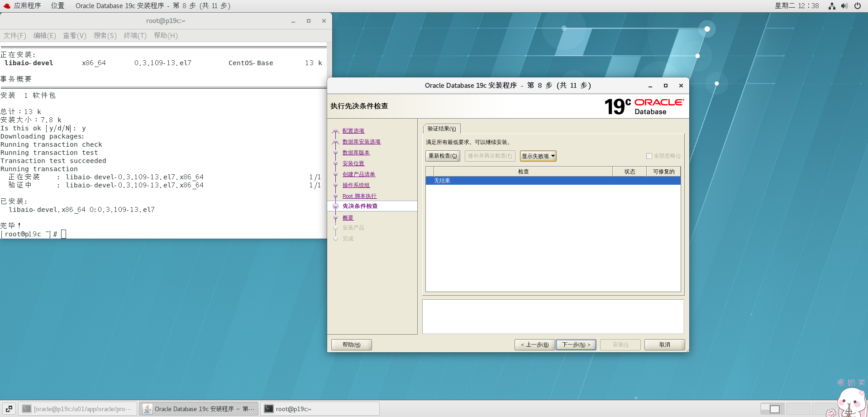Go to the 数据库版本 installer step
The width and height of the screenshot is (868, 417).
[x=356, y=153]
